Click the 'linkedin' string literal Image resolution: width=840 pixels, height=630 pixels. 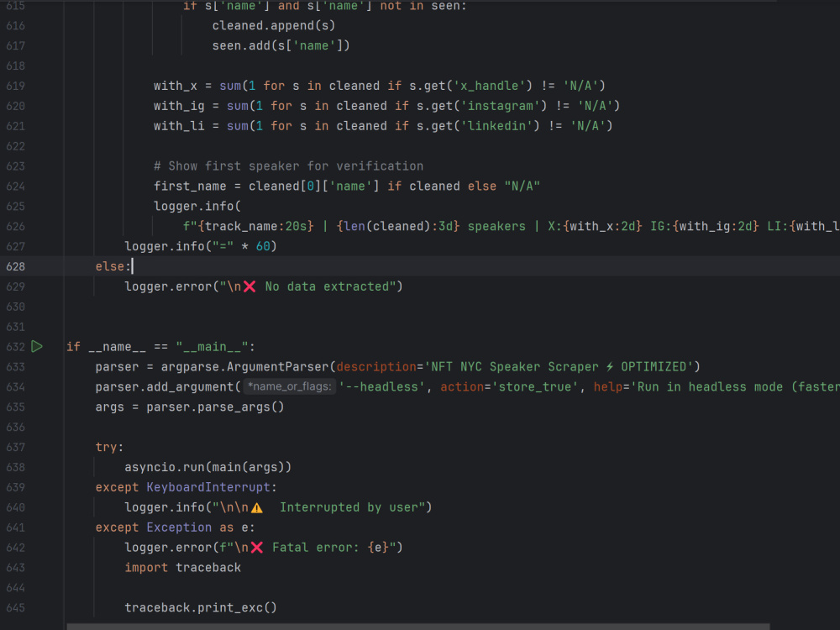496,126
